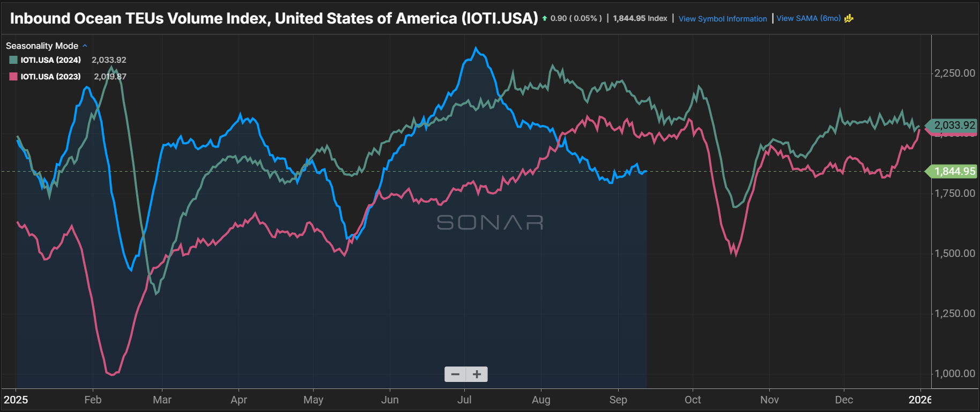
Task: Click the 1,000.00 price axis label
Action: click(955, 373)
